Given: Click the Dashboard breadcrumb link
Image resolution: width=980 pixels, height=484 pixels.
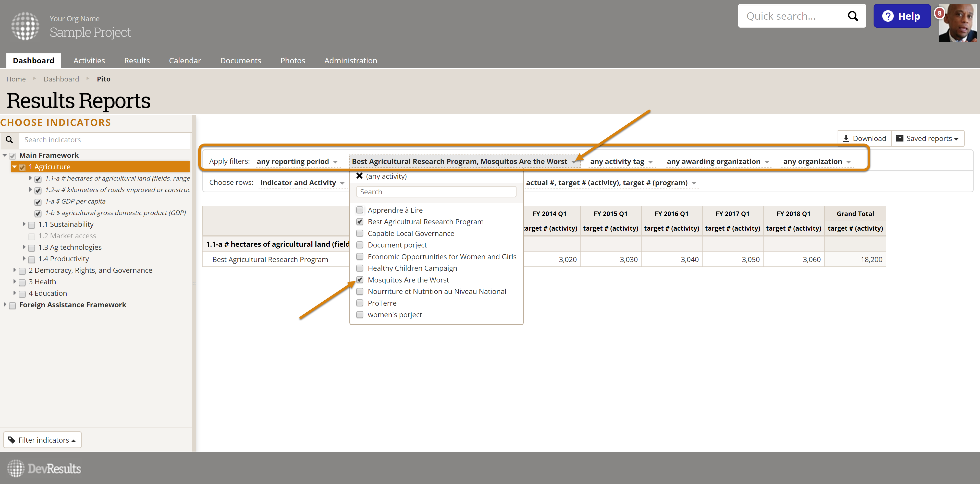Looking at the screenshot, I should tap(61, 79).
